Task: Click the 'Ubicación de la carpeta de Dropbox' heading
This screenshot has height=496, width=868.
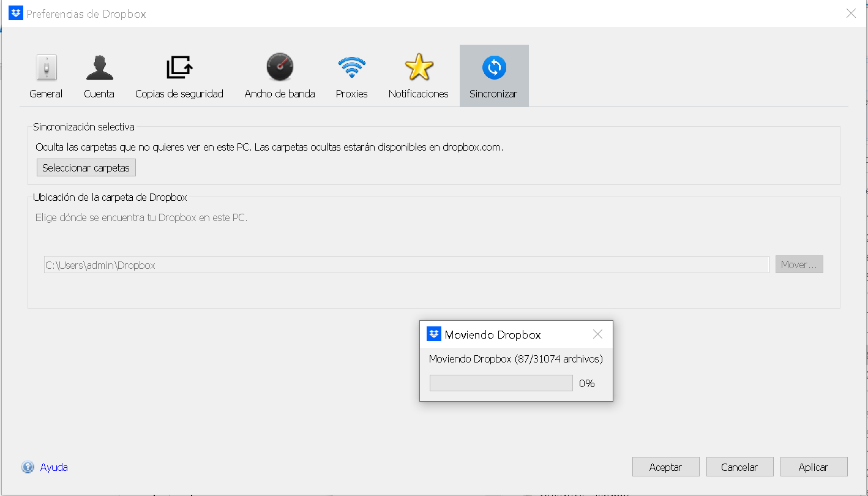Action: coord(110,197)
